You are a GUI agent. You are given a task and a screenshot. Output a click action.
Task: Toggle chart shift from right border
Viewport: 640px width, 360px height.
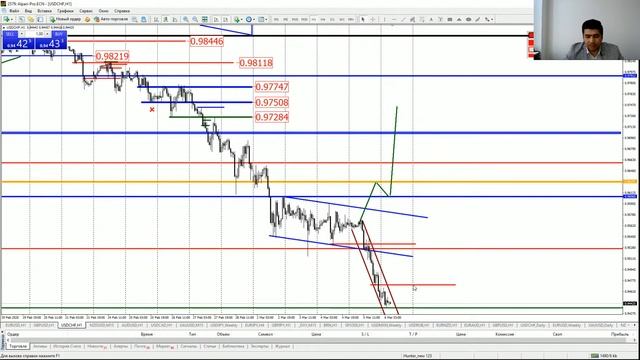point(225,19)
